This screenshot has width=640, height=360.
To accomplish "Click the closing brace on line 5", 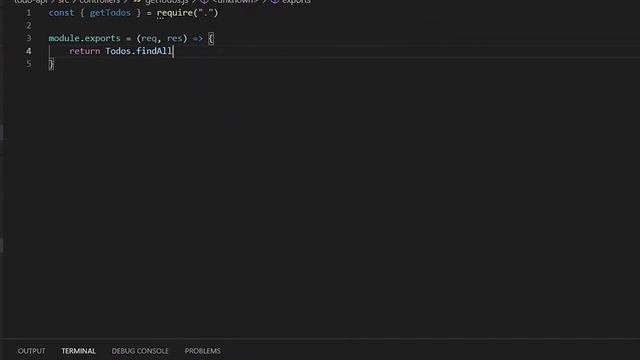I will pos(51,64).
